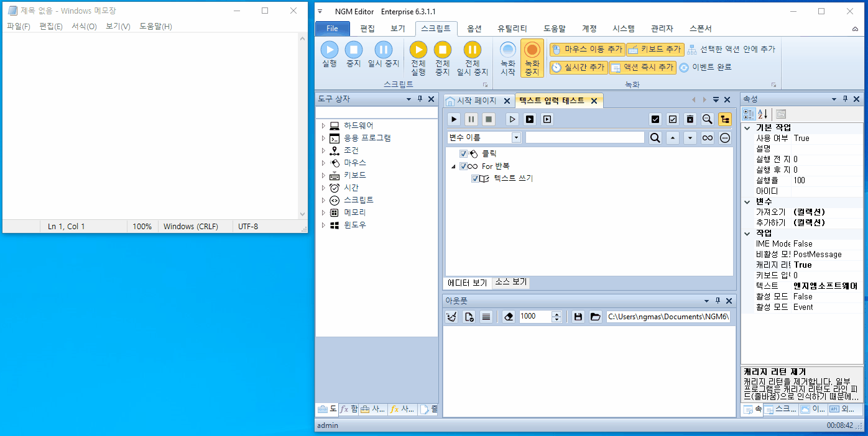Uncheck the 텍스트 쓰기 action checkbox

point(476,178)
